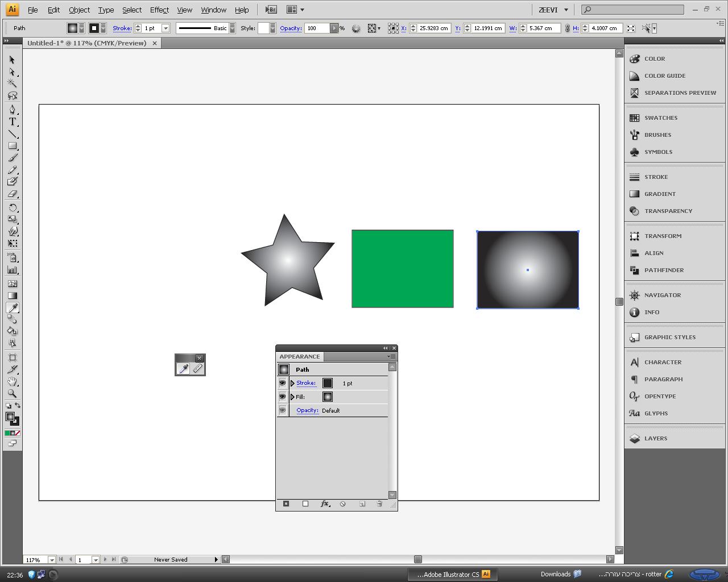Select the Direct Selection tool
This screenshot has height=582, width=728.
tap(12, 72)
